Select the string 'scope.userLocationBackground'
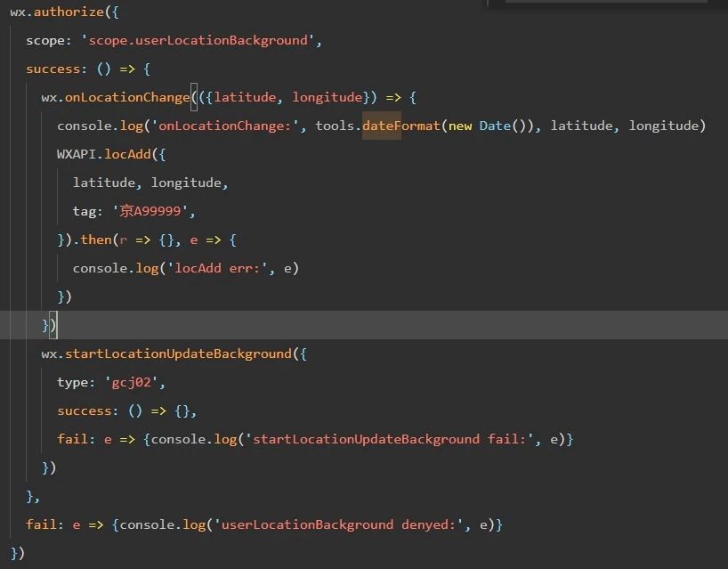728x569 pixels. (x=198, y=40)
